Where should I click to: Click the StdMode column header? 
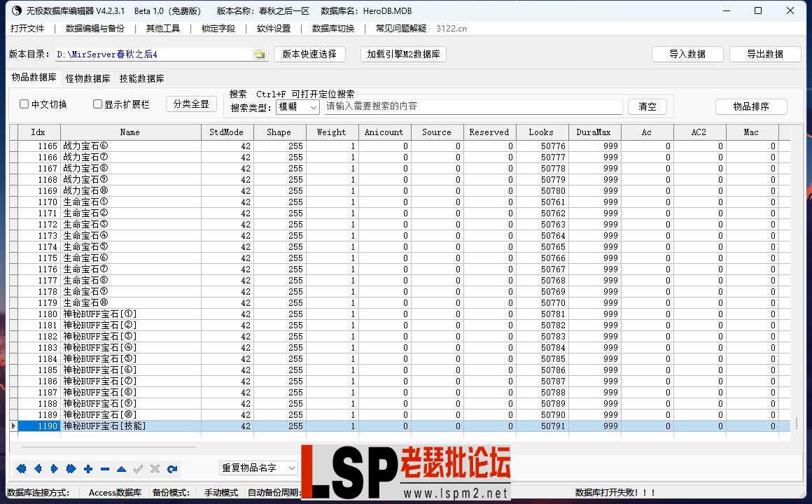(x=227, y=132)
